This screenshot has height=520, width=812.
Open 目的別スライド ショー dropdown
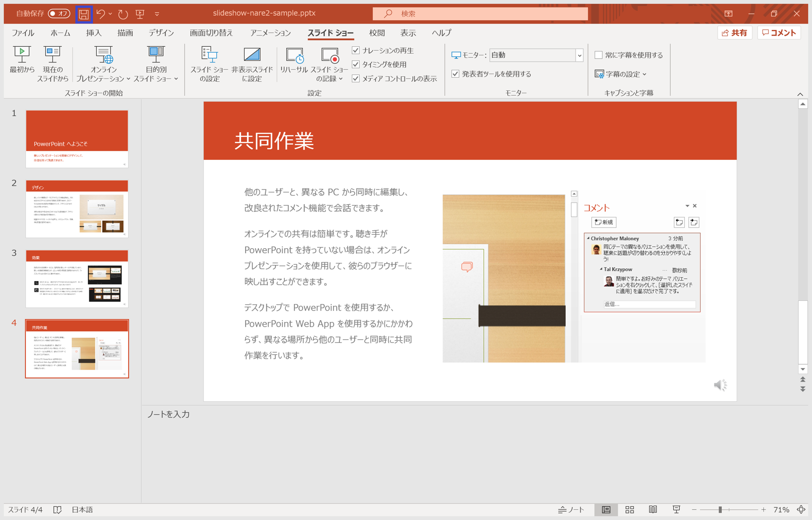156,64
